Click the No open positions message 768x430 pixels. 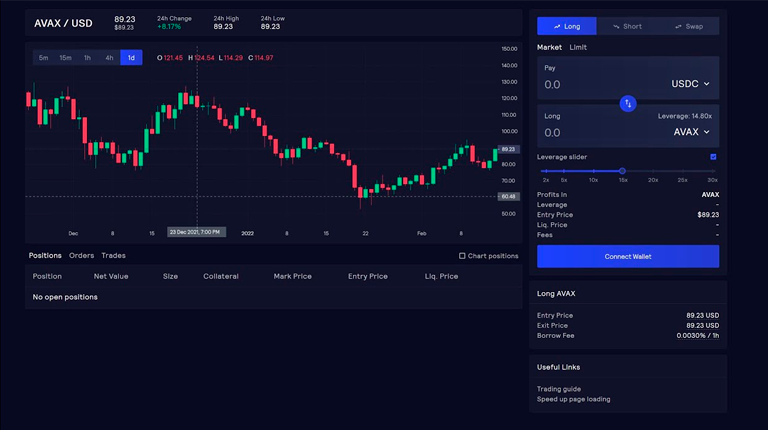point(65,297)
